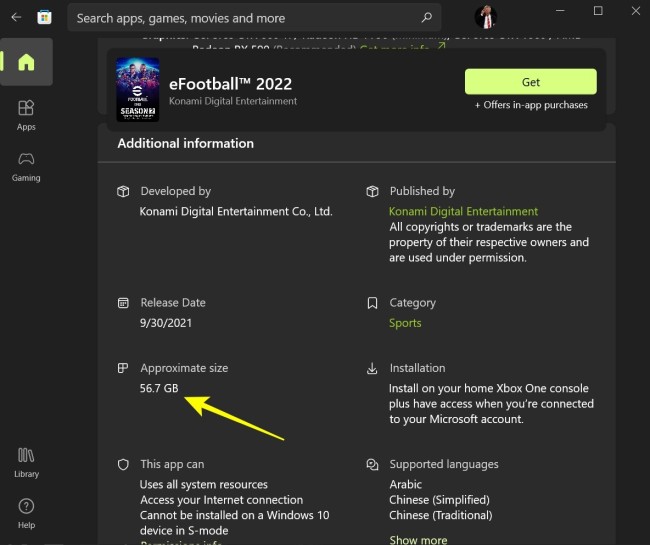Open the Library section

point(26,463)
